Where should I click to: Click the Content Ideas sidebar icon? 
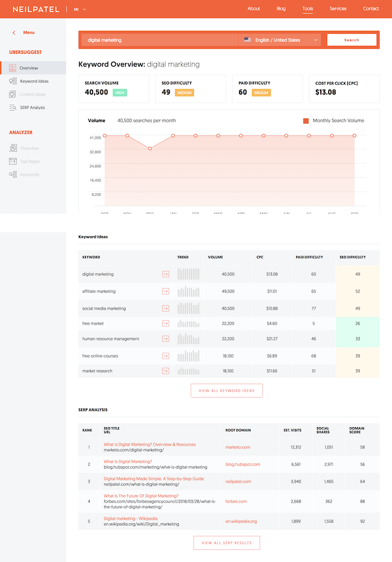[12, 94]
